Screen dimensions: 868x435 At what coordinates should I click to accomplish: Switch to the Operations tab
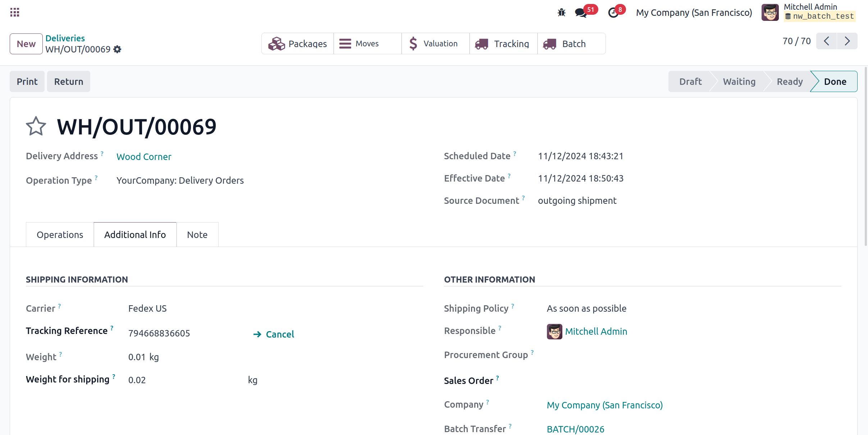coord(60,234)
